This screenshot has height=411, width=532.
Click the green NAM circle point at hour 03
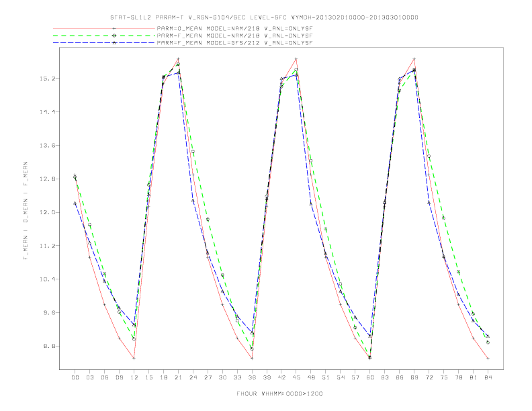point(90,224)
